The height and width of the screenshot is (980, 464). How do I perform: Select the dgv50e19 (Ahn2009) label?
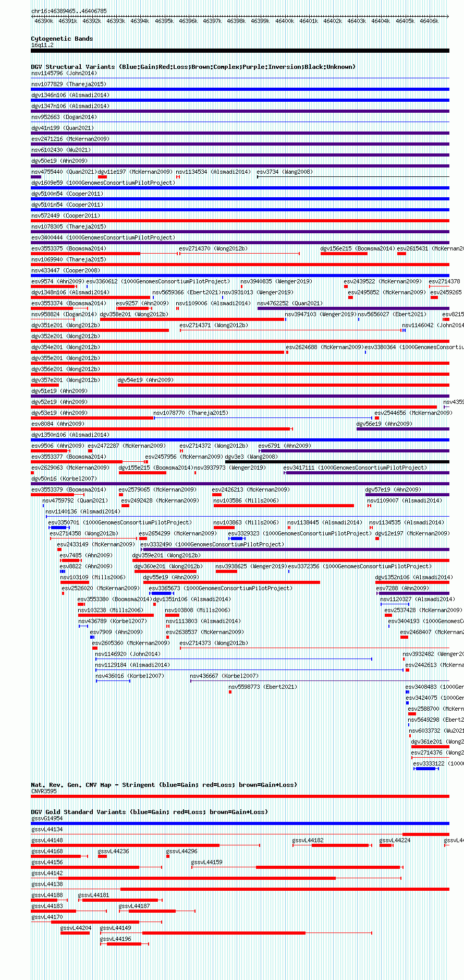tap(59, 161)
